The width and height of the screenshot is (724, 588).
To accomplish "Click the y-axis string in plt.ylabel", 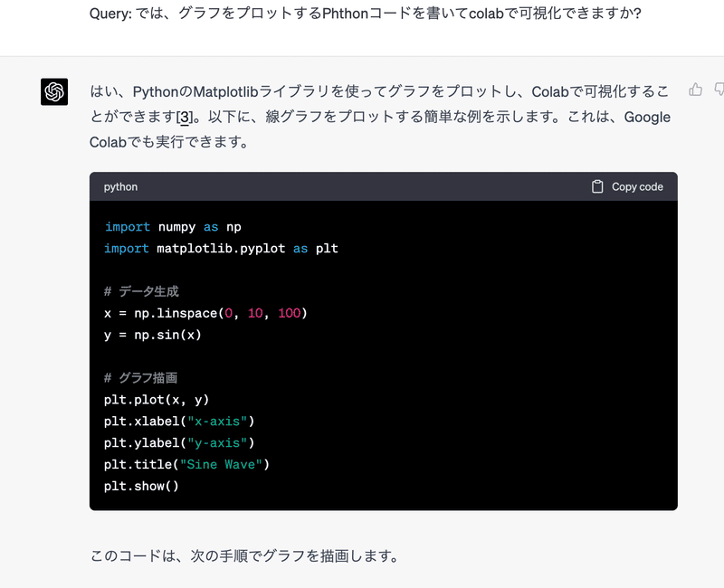I will pyautogui.click(x=215, y=442).
